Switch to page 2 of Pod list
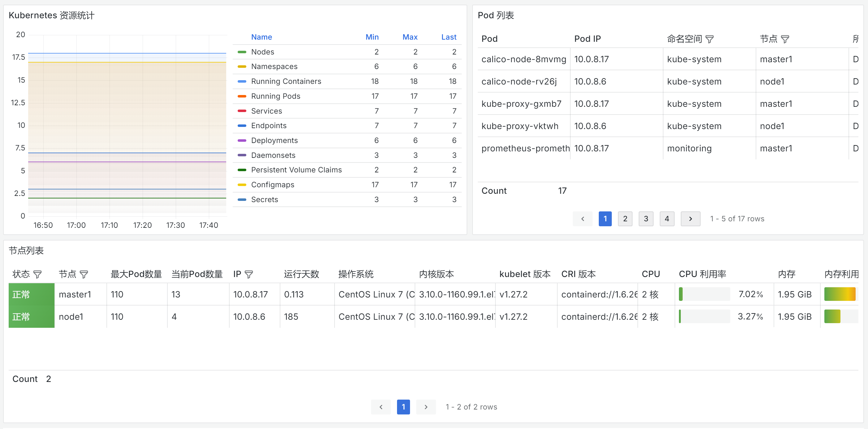 point(625,219)
